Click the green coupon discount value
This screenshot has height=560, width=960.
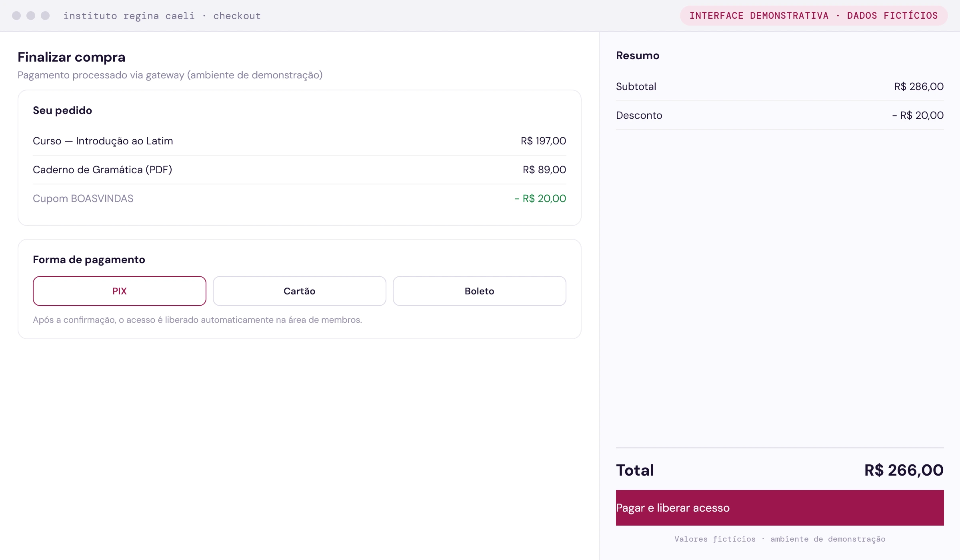[x=540, y=198]
